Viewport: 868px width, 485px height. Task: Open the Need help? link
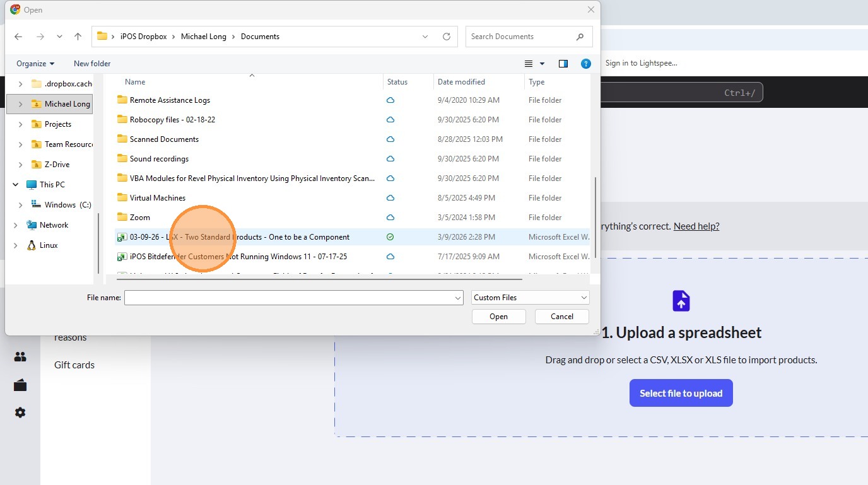pos(696,226)
